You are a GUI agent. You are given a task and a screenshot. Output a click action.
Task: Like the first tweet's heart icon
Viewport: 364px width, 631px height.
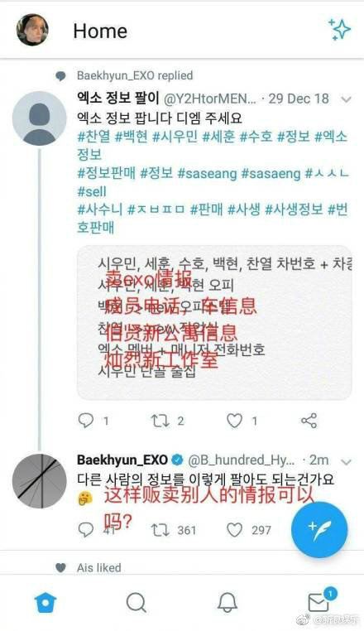point(234,421)
